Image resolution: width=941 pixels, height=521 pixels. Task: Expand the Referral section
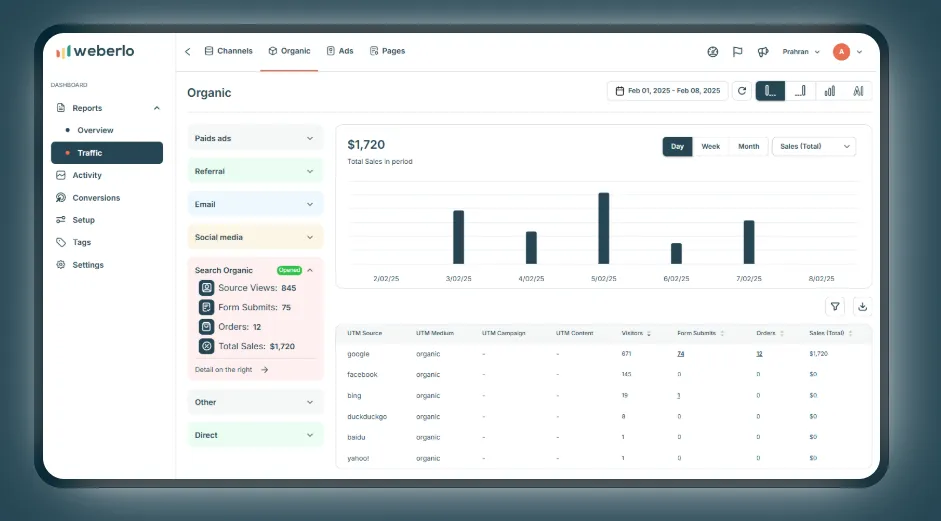(256, 171)
